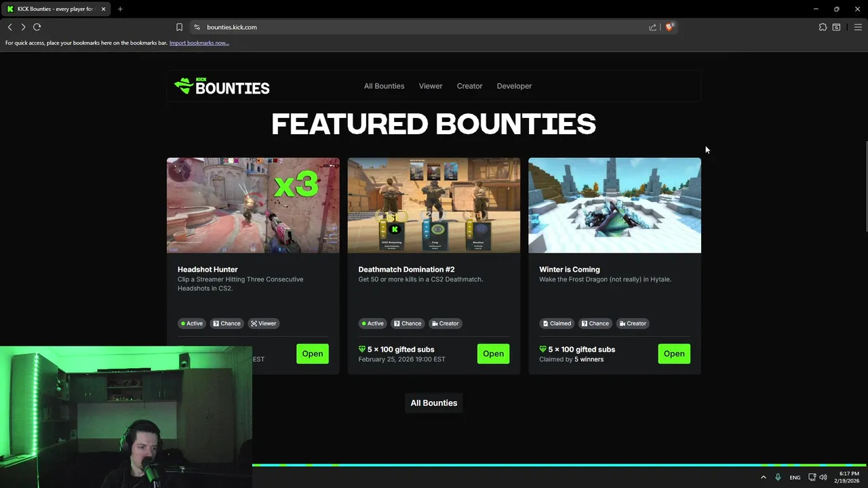The height and width of the screenshot is (488, 868).
Task: Click the gem icon on Winter is Coming reward
Action: [x=542, y=349]
